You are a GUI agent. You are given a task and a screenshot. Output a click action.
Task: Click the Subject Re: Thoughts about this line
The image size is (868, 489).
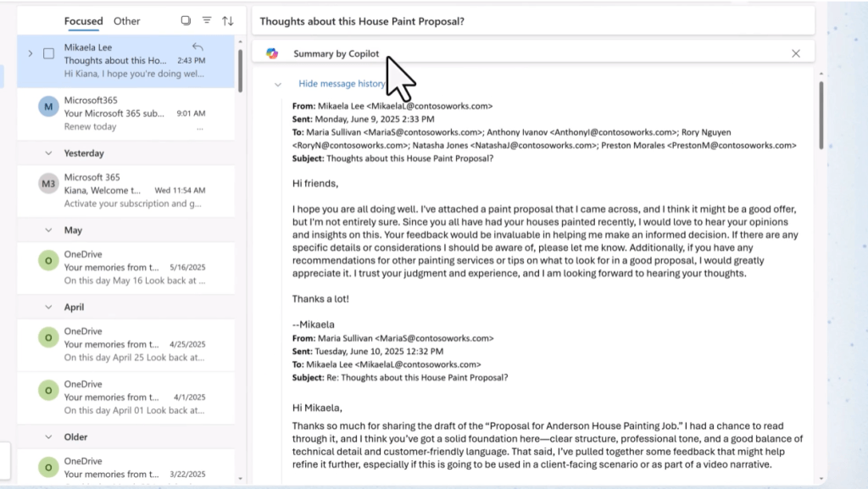[400, 378]
